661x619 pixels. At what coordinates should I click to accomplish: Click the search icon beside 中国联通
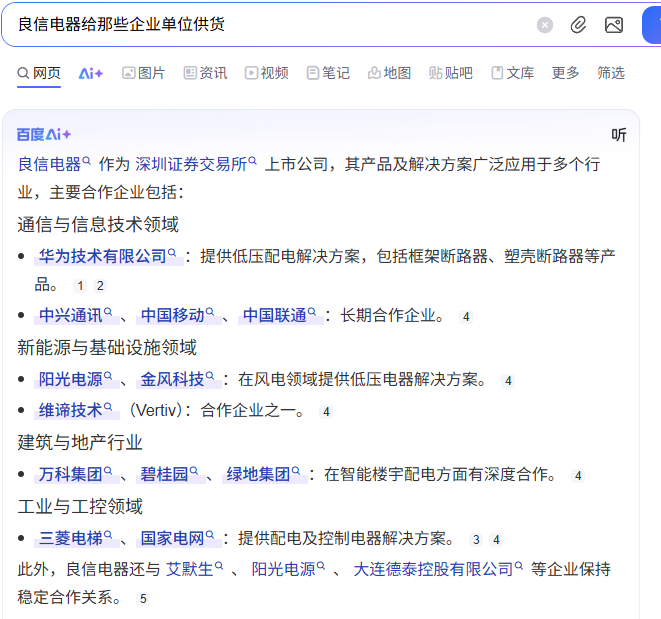312,312
